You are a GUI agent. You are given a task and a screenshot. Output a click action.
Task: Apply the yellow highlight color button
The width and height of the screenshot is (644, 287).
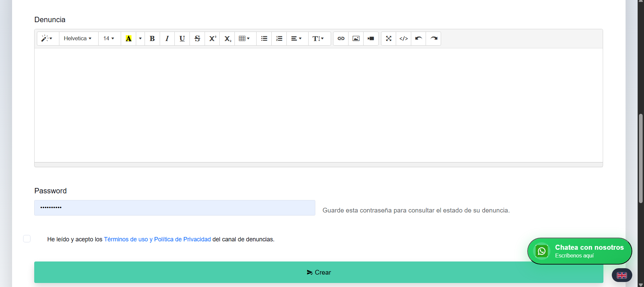tap(128, 39)
